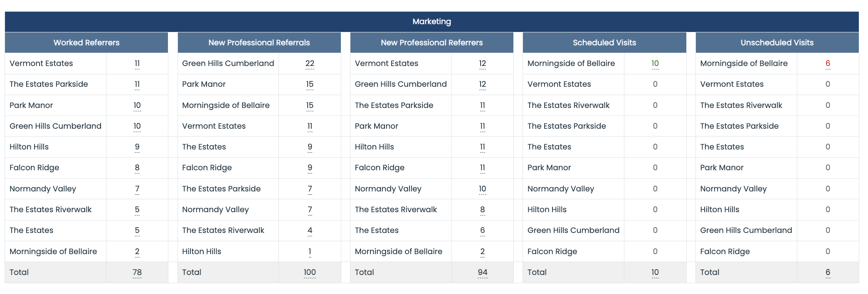Select the Worked Referrers column header
This screenshot has height=294, width=868.
click(86, 43)
